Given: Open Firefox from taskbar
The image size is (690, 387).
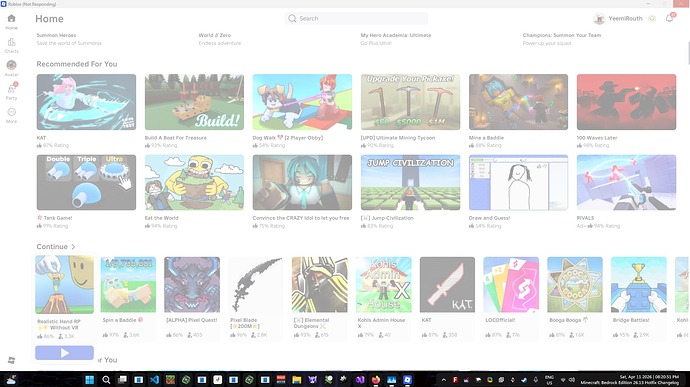Looking at the screenshot, I should pyautogui.click(x=376, y=380).
